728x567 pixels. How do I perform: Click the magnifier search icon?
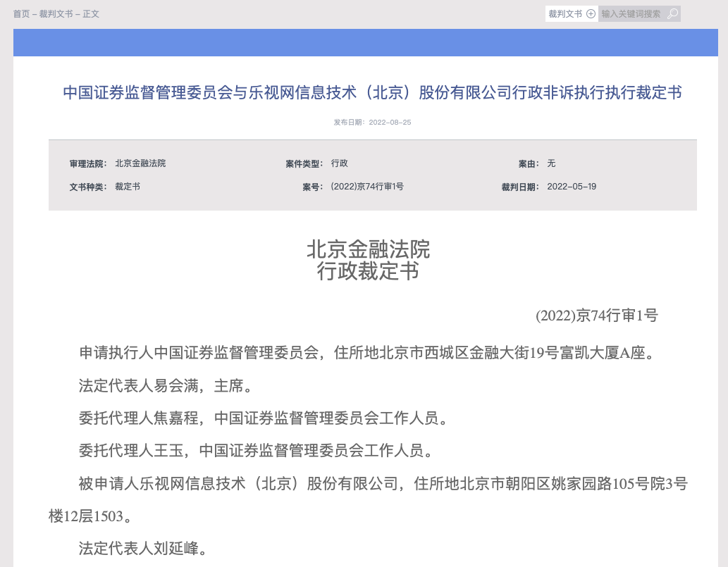[672, 14]
